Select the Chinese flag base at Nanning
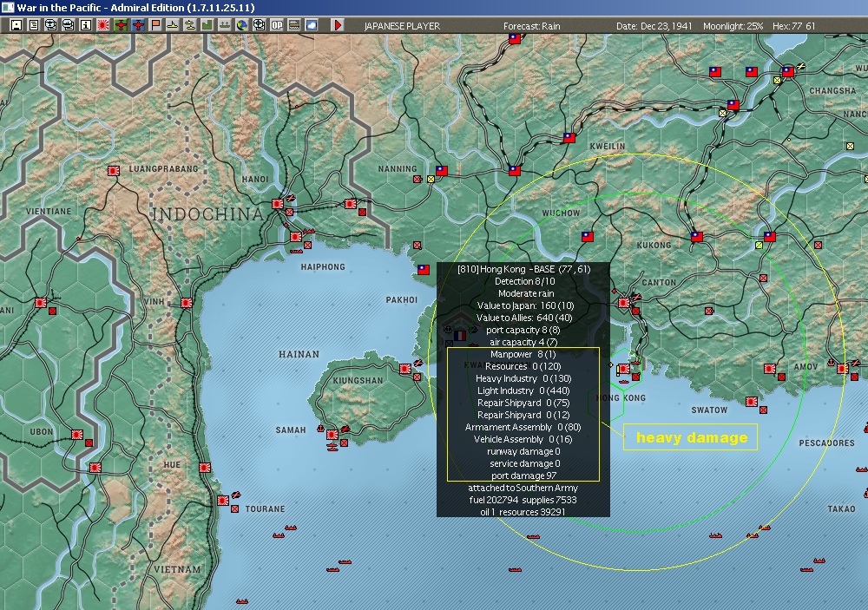Screen dimensions: 868x610 point(441,171)
